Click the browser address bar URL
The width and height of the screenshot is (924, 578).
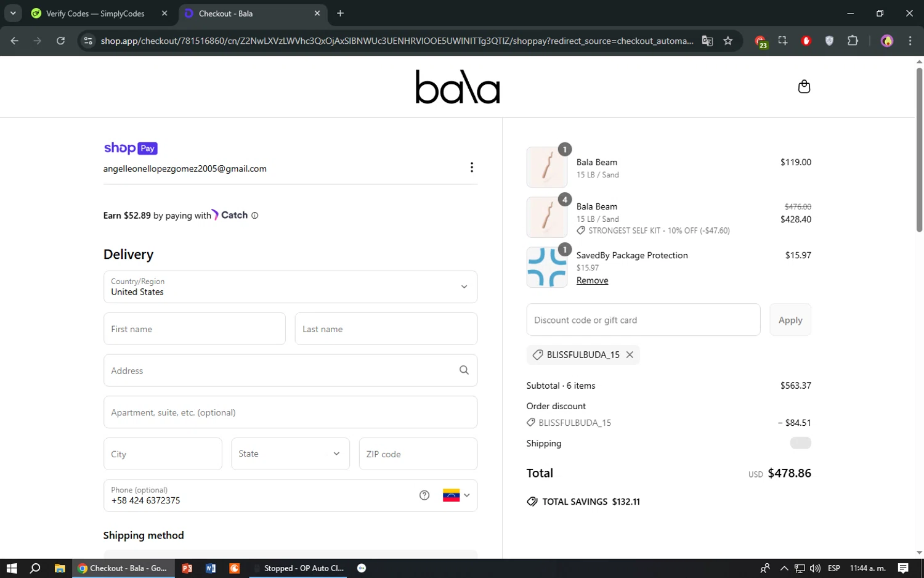pyautogui.click(x=397, y=41)
